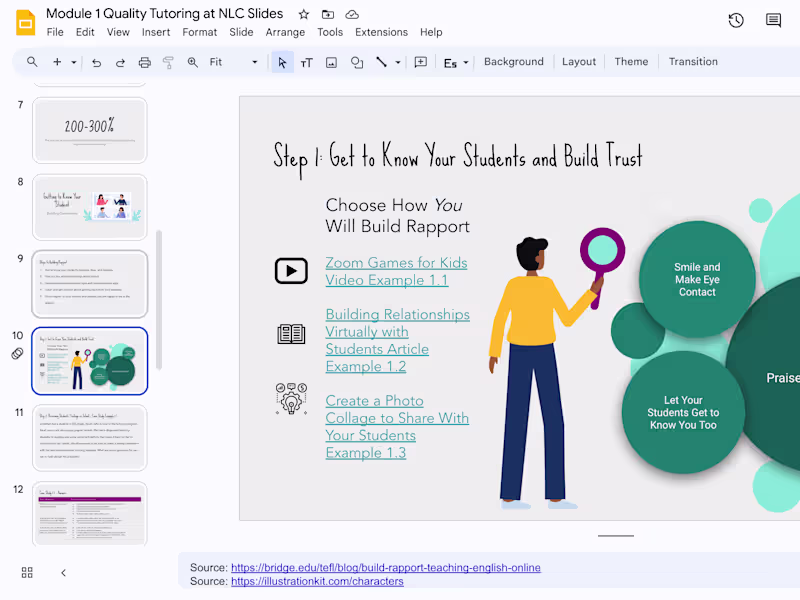This screenshot has width=800, height=600.
Task: Expand the line tool dropdown arrow
Action: click(x=398, y=62)
